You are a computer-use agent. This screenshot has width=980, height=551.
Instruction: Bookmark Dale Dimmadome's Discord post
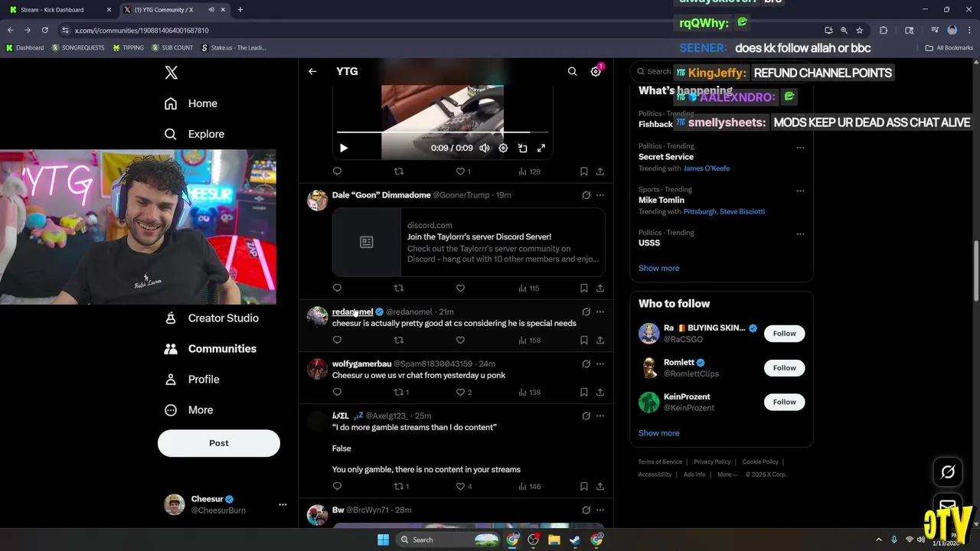(583, 288)
